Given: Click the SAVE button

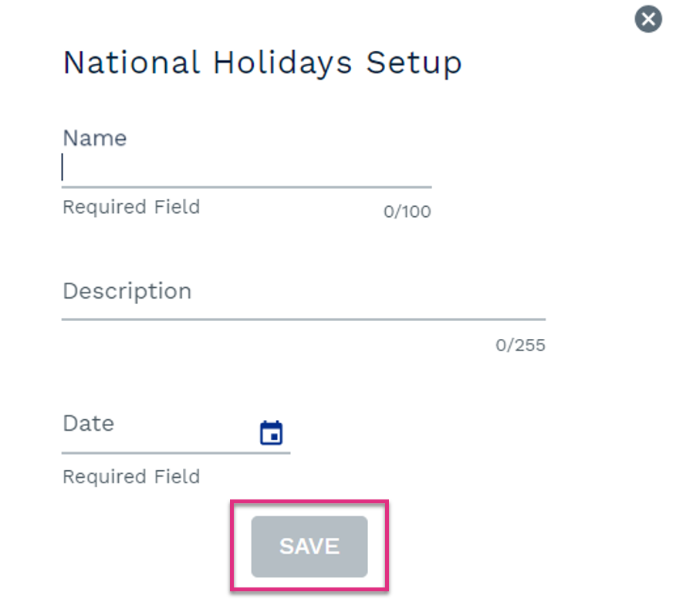Looking at the screenshot, I should pyautogui.click(x=309, y=547).
